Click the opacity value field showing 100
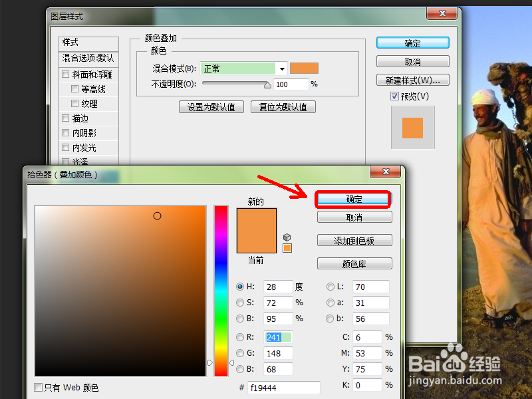This screenshot has height=399, width=532. click(291, 84)
